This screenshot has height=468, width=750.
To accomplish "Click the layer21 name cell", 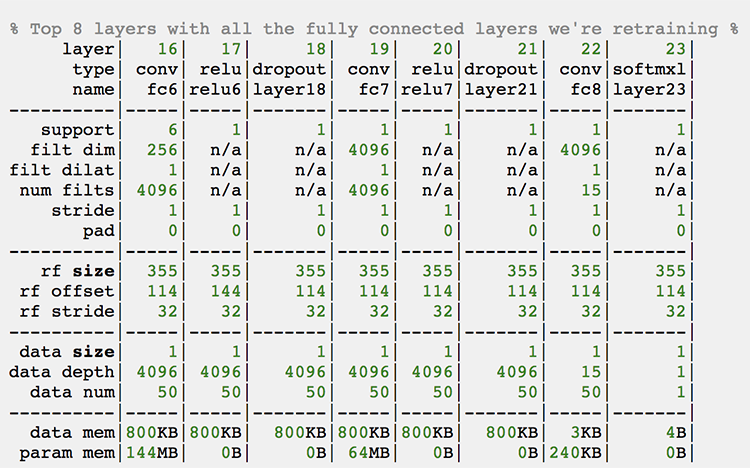I will point(506,90).
